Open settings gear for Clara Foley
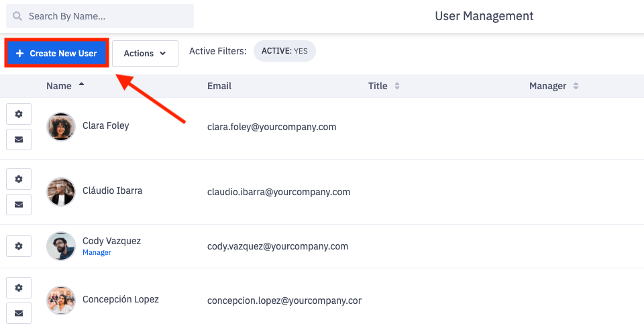 click(x=19, y=114)
